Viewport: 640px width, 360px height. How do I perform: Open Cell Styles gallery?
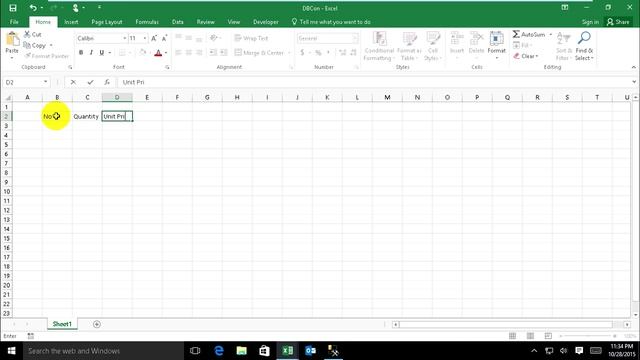tap(433, 46)
